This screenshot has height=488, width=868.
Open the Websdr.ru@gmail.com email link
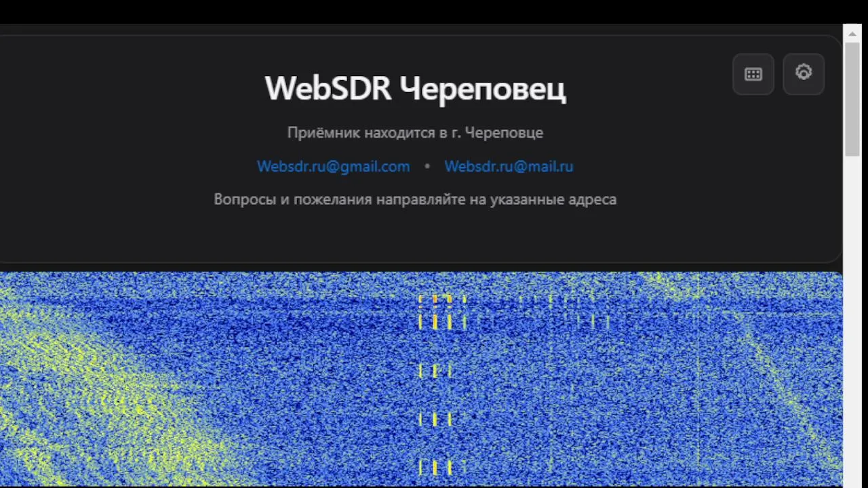point(333,167)
